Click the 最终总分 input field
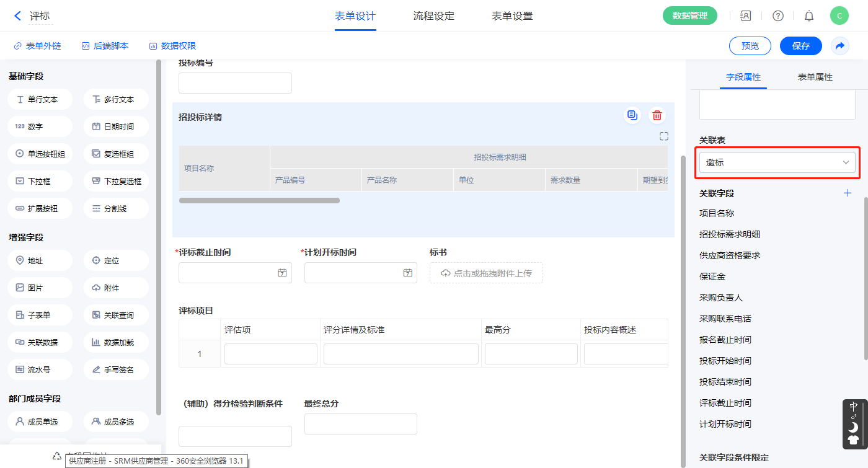 coord(360,424)
